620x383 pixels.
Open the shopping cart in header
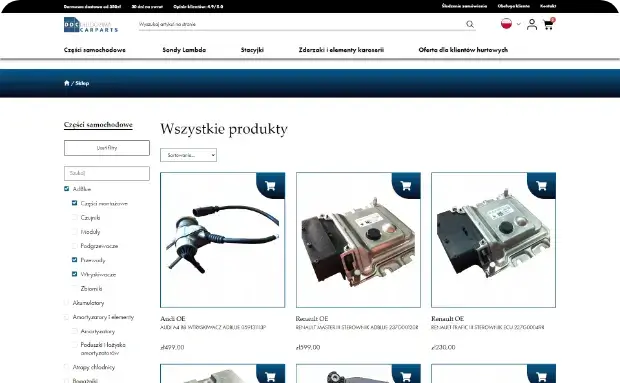[x=548, y=24]
